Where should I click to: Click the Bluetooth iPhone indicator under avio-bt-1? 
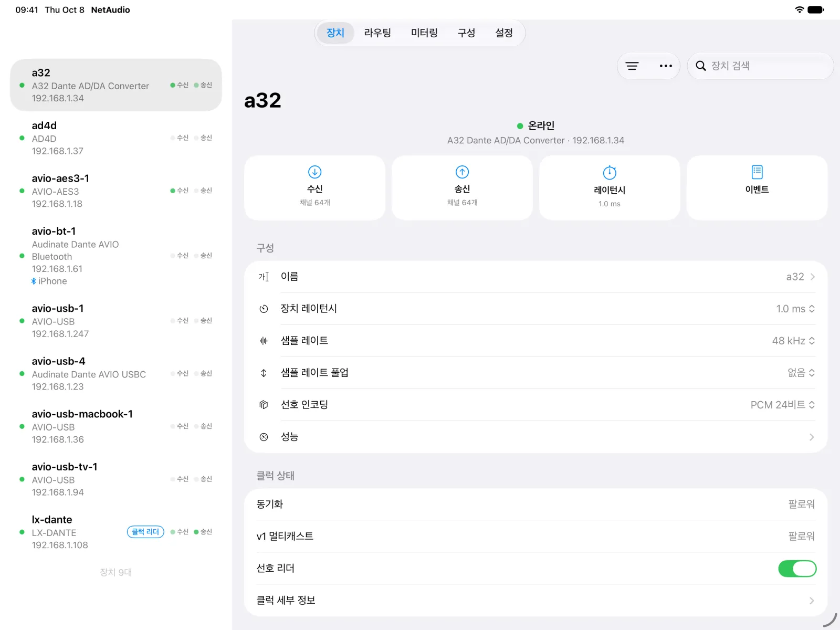click(x=49, y=281)
